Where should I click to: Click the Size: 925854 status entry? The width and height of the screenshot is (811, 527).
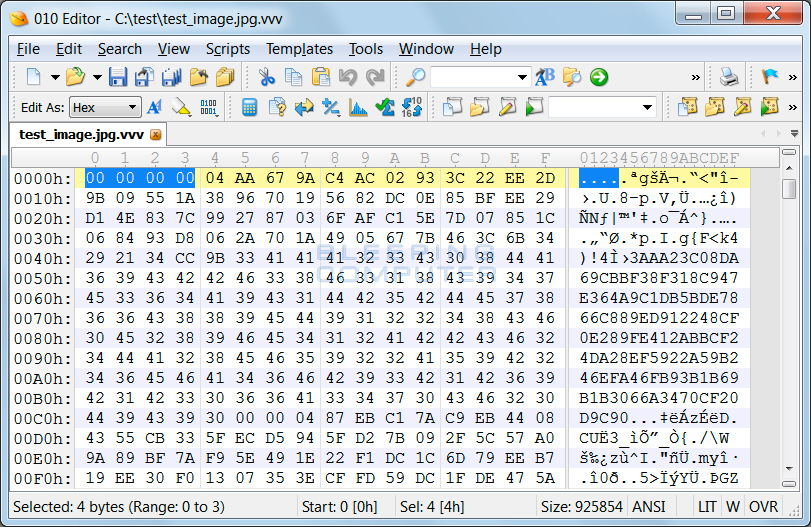coord(581,507)
